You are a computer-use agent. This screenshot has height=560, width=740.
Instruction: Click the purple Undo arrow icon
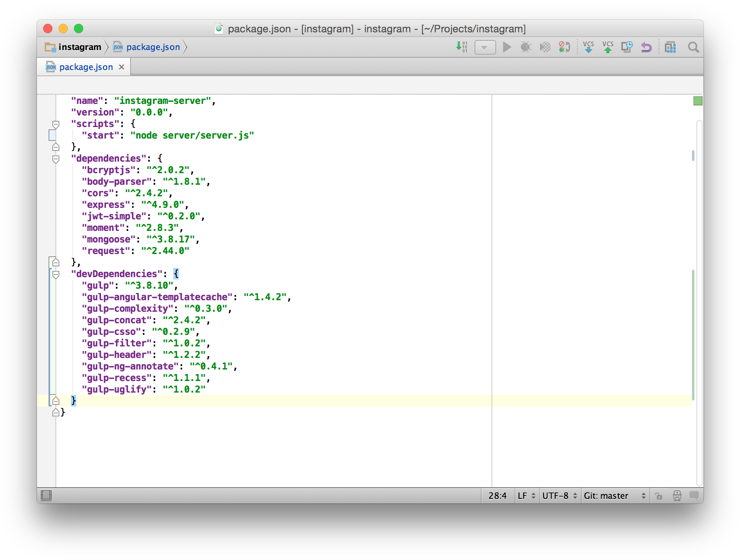[646, 47]
